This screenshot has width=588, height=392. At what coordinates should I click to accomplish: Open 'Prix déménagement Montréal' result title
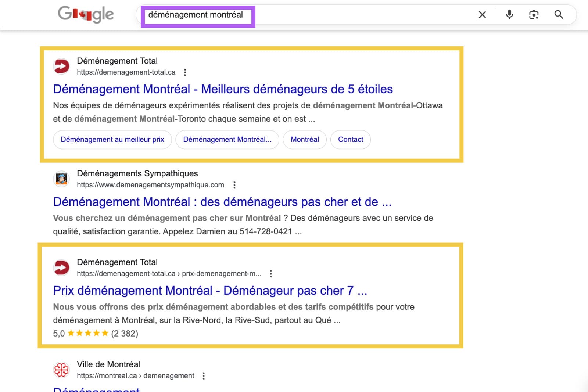210,291
